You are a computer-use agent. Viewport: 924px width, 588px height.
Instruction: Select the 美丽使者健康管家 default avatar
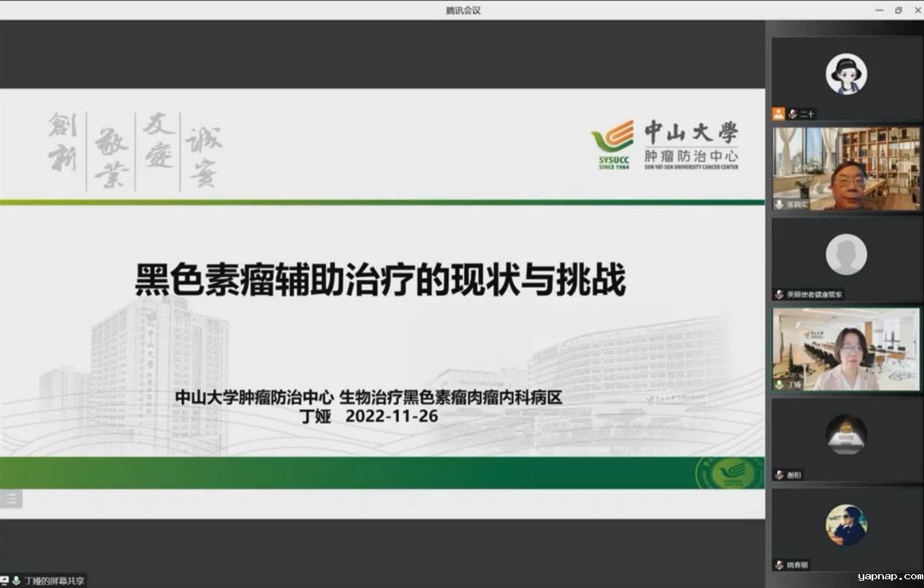[846, 254]
